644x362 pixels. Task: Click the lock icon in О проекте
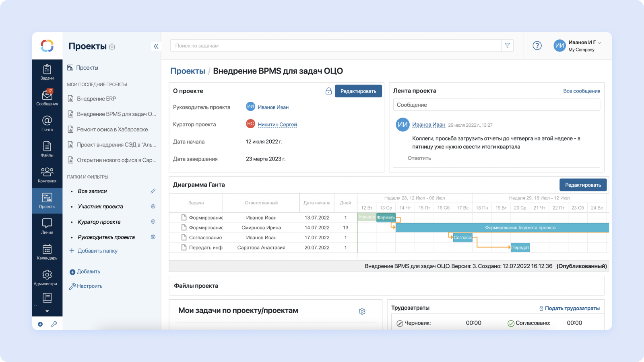pyautogui.click(x=328, y=91)
